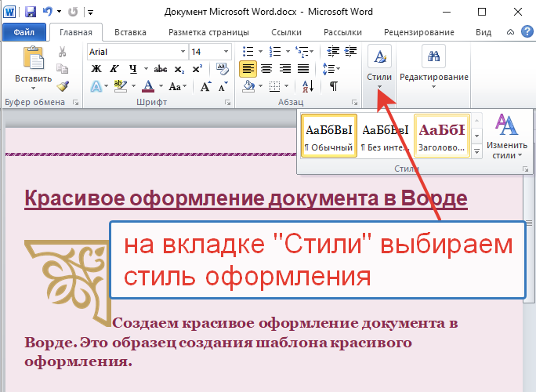
Task: Cut selection with scissors icon
Action: coord(62,52)
